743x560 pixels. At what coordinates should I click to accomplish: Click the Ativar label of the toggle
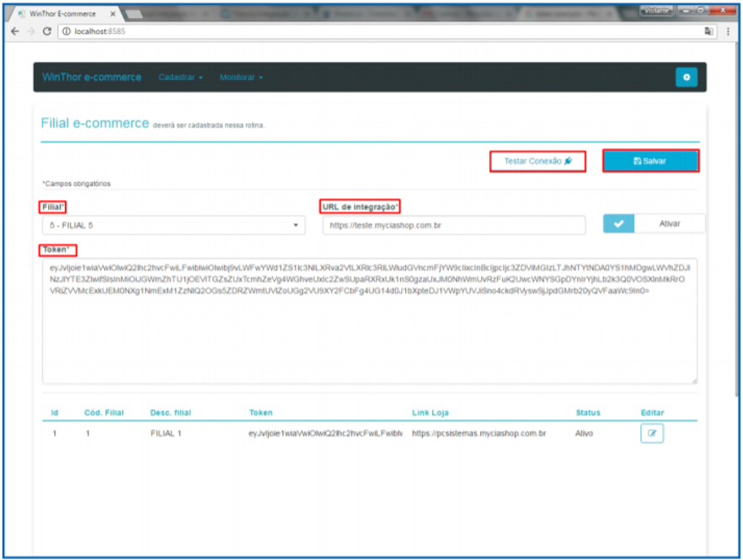(670, 224)
